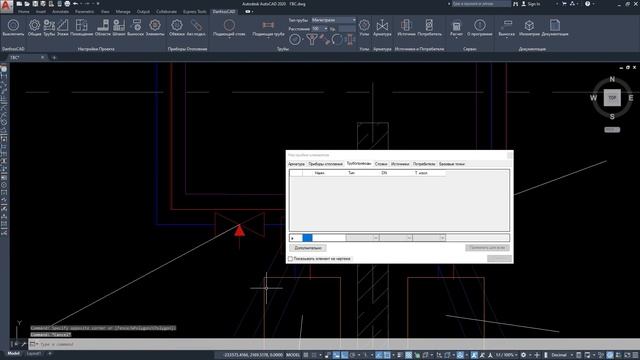This screenshot has height=360, width=640.
Task: Open the AutoCAD application menu logo
Action: point(6,6)
